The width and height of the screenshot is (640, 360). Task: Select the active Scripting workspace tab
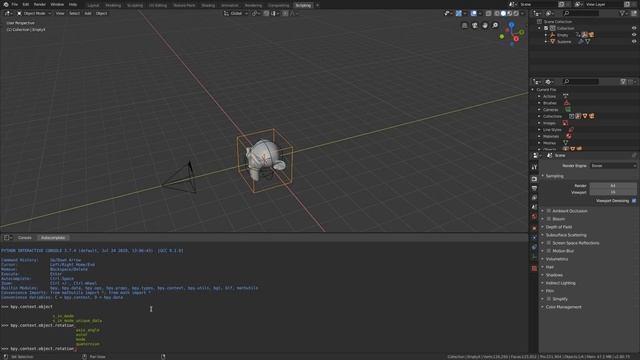(303, 5)
